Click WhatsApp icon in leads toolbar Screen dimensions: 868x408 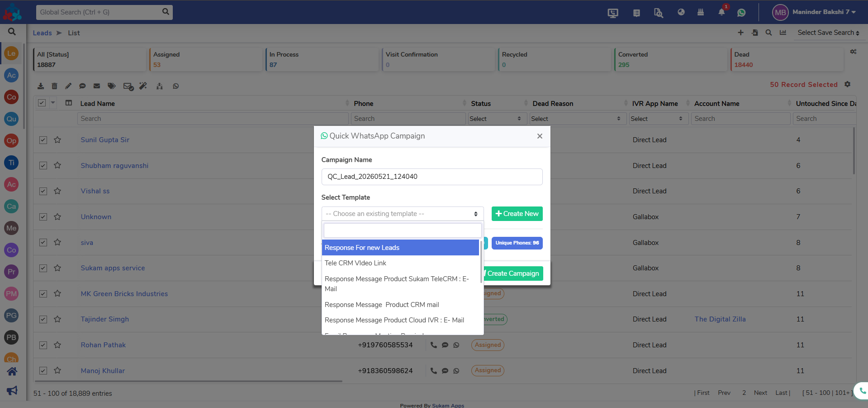(x=176, y=86)
